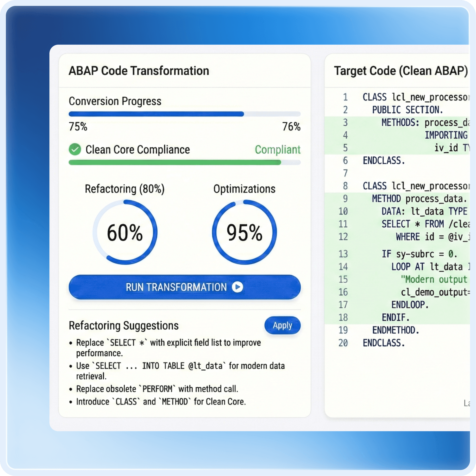
Task: Click the 'Replace obsolete PERFORM' suggestion
Action: click(157, 389)
